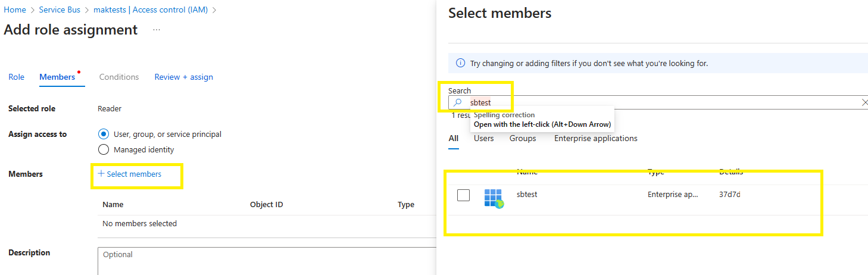Click the Type column header in members table

(406, 204)
